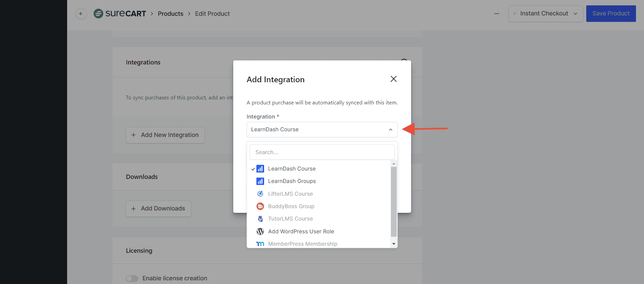Toggle Enable license creation switch

[132, 279]
